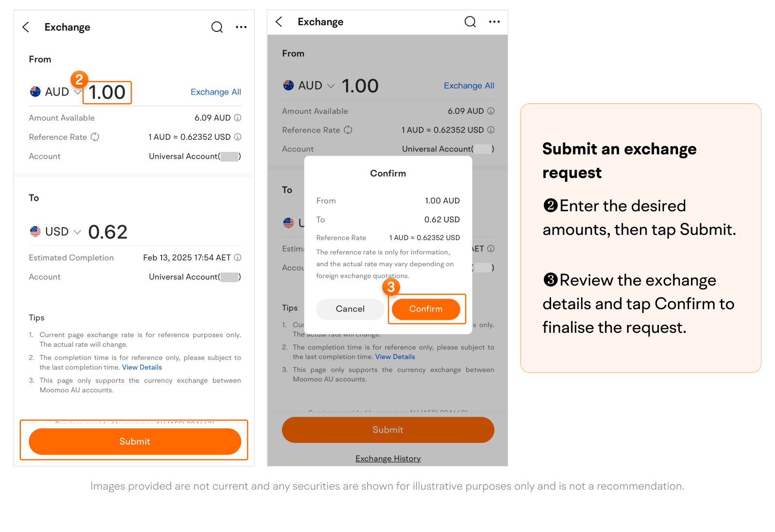
Task: Expand the USD currency dropdown
Action: pos(77,232)
